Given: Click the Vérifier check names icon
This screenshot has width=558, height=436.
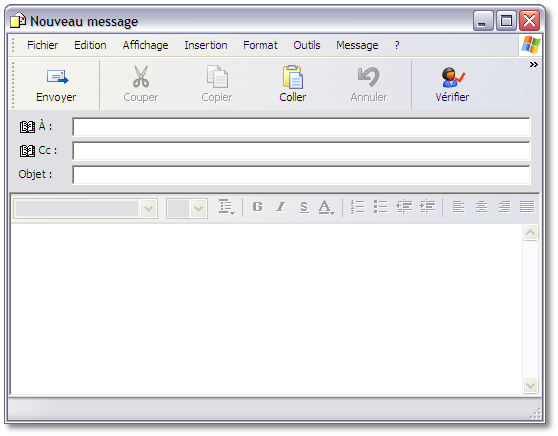Looking at the screenshot, I should pos(453,77).
